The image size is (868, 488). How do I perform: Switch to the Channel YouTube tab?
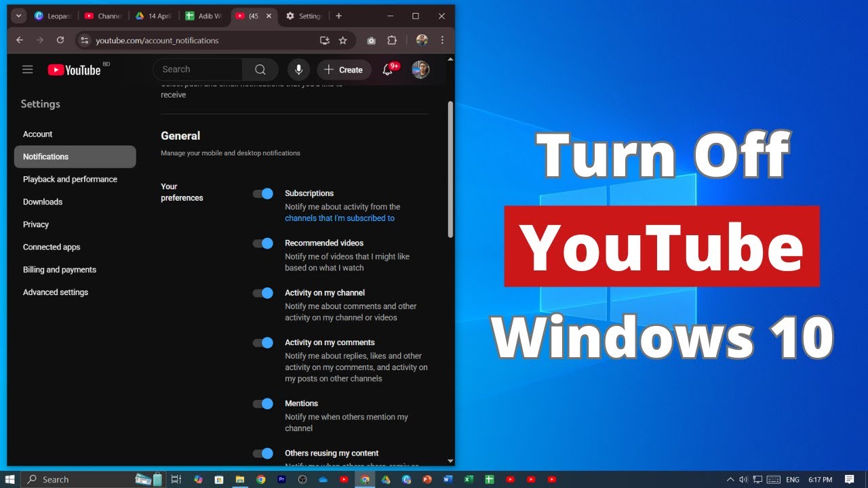click(103, 16)
